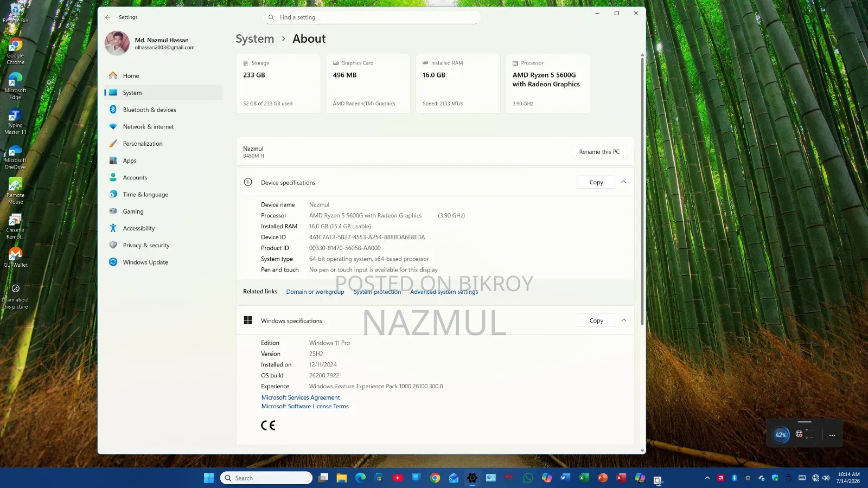Open Md. Nazmul Hassan account profile picture
This screenshot has height=488, width=868.
pyautogui.click(x=117, y=43)
